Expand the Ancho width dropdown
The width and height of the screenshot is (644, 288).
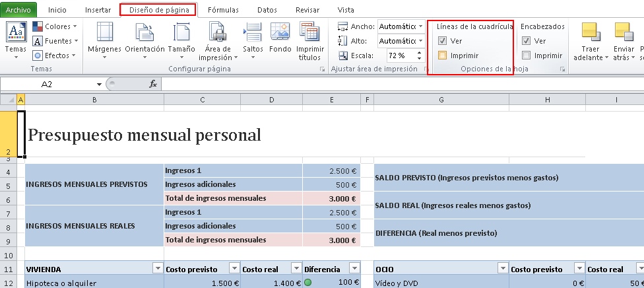(420, 26)
